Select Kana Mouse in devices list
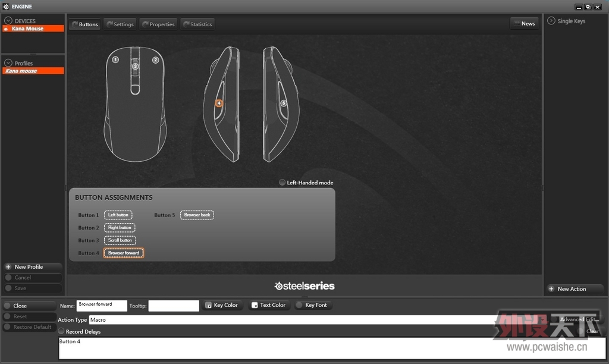This screenshot has width=609, height=364. [33, 29]
